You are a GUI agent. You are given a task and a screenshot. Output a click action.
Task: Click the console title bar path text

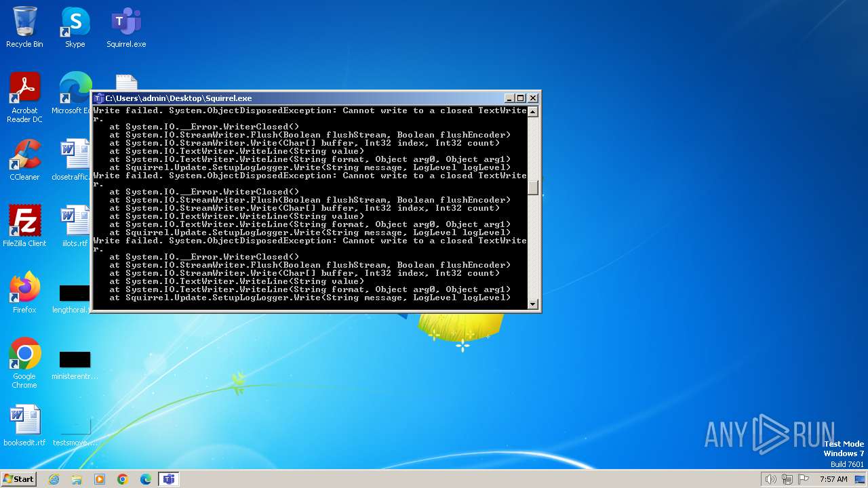click(178, 98)
